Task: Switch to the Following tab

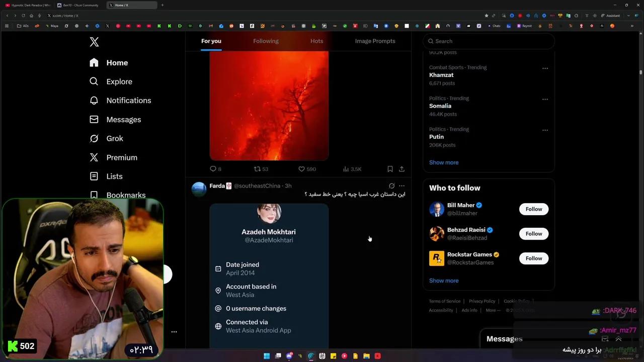Action: click(x=266, y=41)
